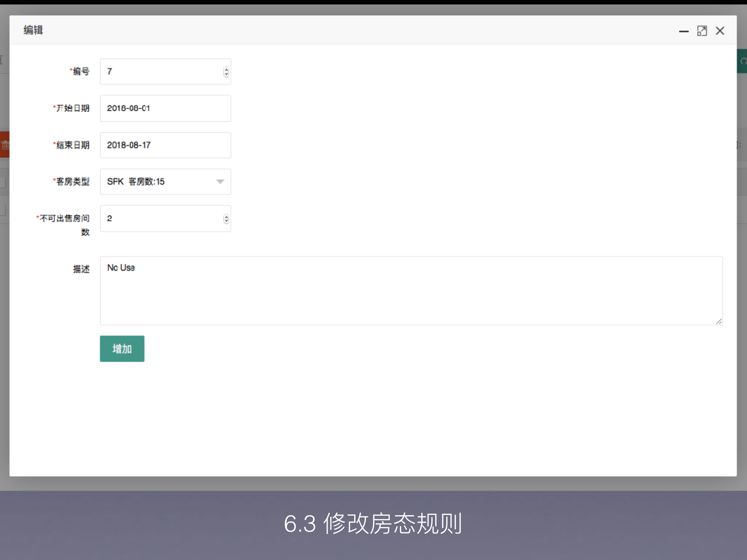Screen dimensions: 747x560
Task: Tick the second partially hidden row checkbox
Action: [x=3, y=210]
